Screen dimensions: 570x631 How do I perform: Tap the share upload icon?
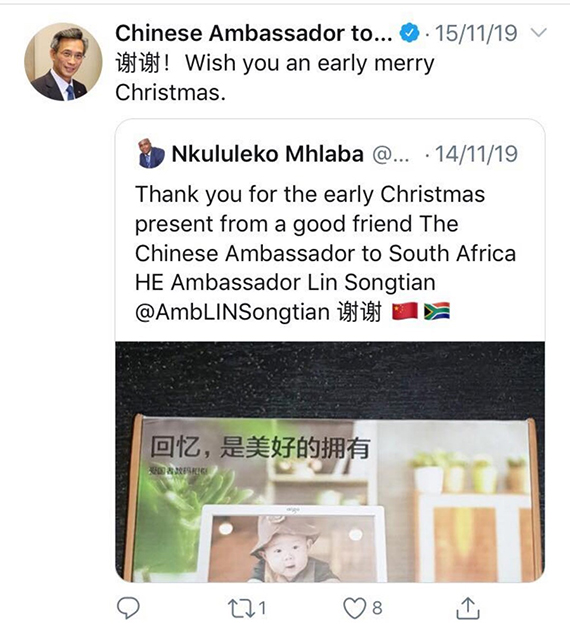click(468, 608)
